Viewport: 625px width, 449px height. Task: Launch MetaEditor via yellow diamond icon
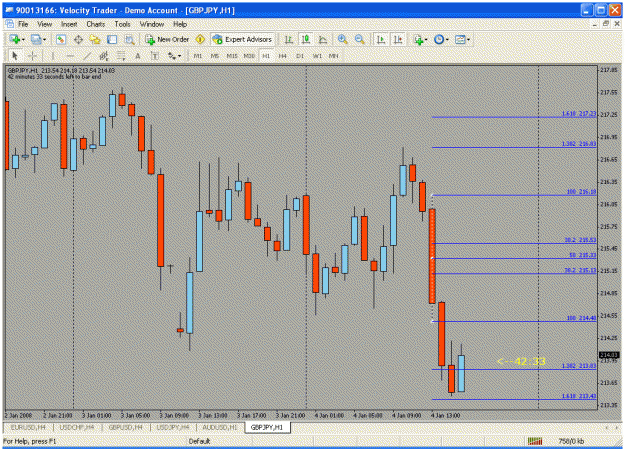click(200, 39)
